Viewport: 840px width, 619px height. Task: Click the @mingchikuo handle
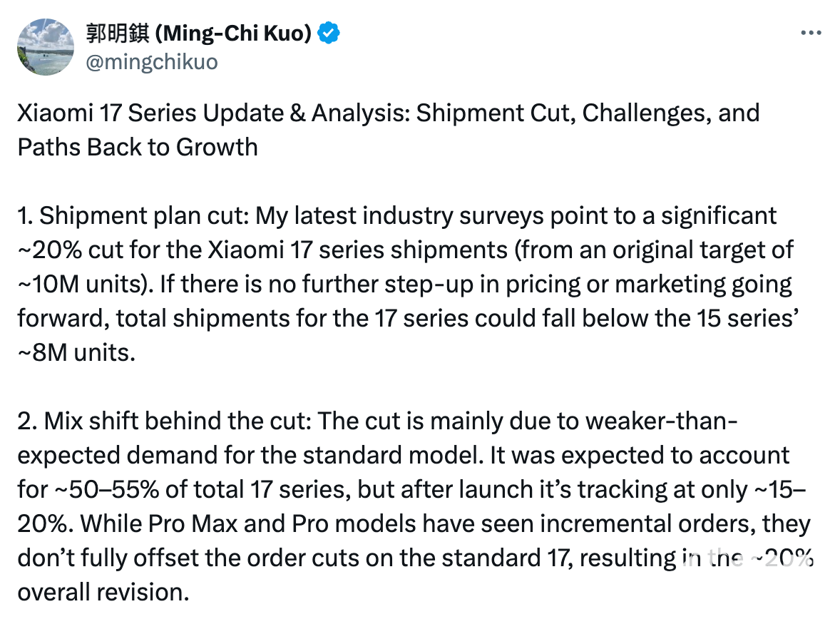[x=151, y=62]
